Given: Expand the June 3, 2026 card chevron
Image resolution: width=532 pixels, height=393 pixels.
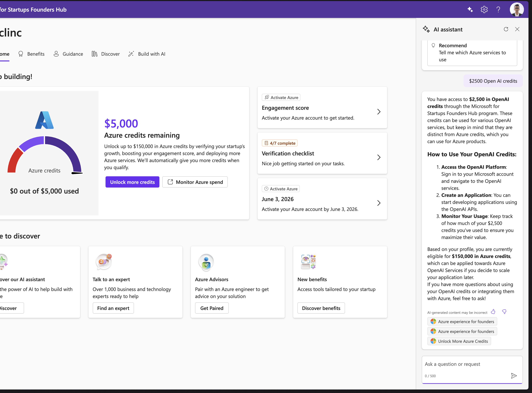Looking at the screenshot, I should 379,203.
